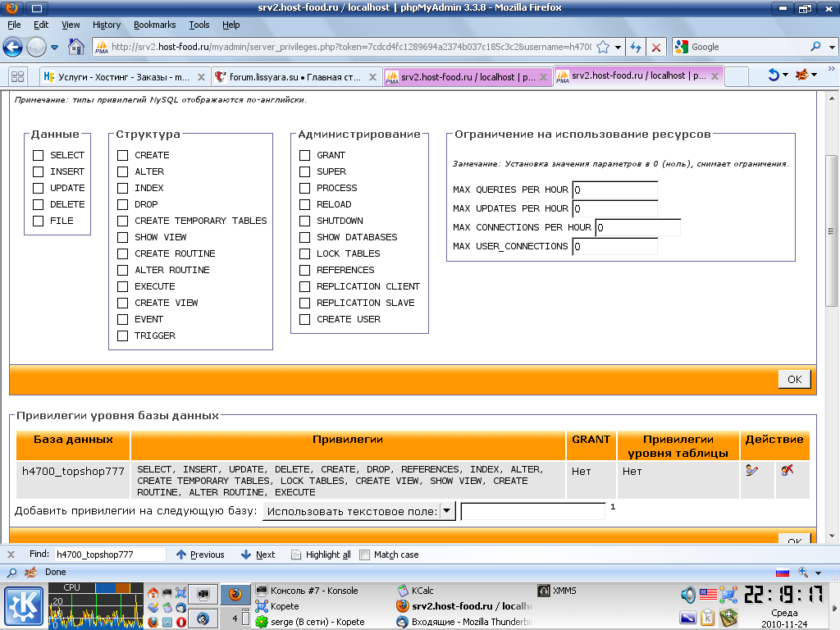Open the tab groups grid icon

(17, 77)
